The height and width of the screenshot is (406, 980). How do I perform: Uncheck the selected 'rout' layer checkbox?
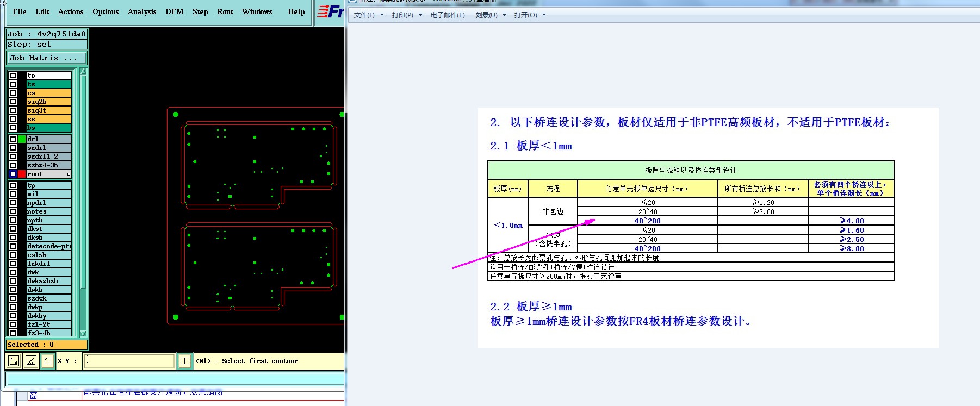point(13,174)
